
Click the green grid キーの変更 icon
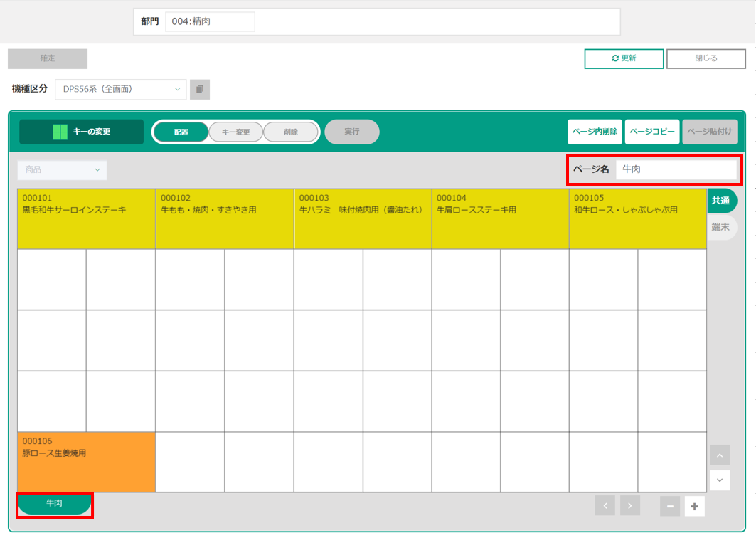(60, 132)
